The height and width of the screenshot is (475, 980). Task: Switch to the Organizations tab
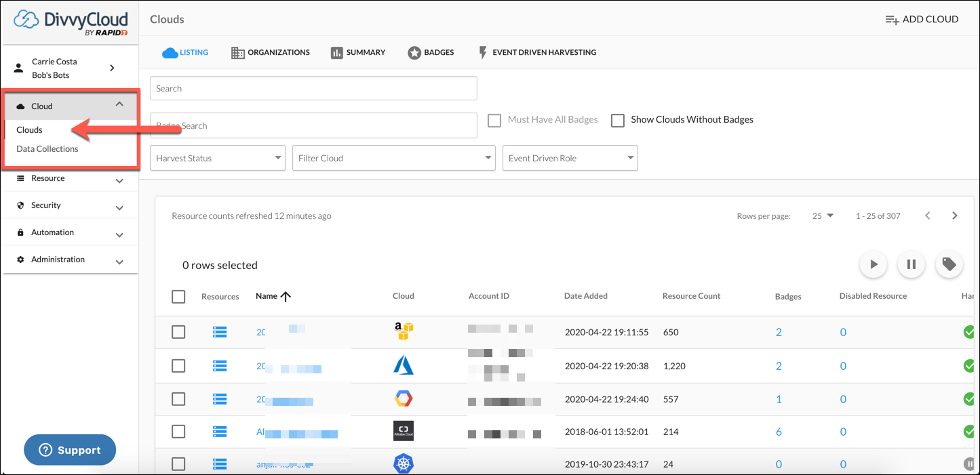pos(271,52)
